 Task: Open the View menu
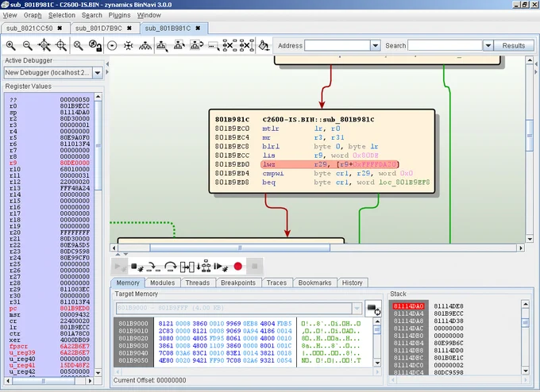pyautogui.click(x=10, y=15)
